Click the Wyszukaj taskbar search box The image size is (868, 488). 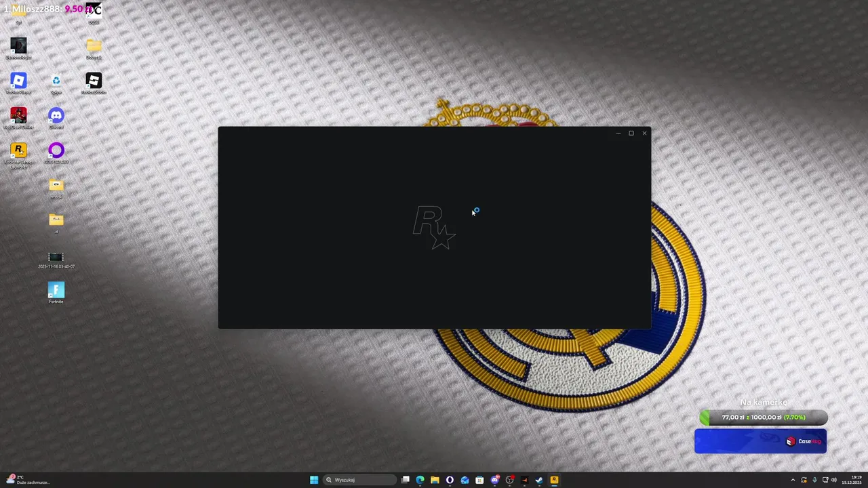tap(359, 480)
